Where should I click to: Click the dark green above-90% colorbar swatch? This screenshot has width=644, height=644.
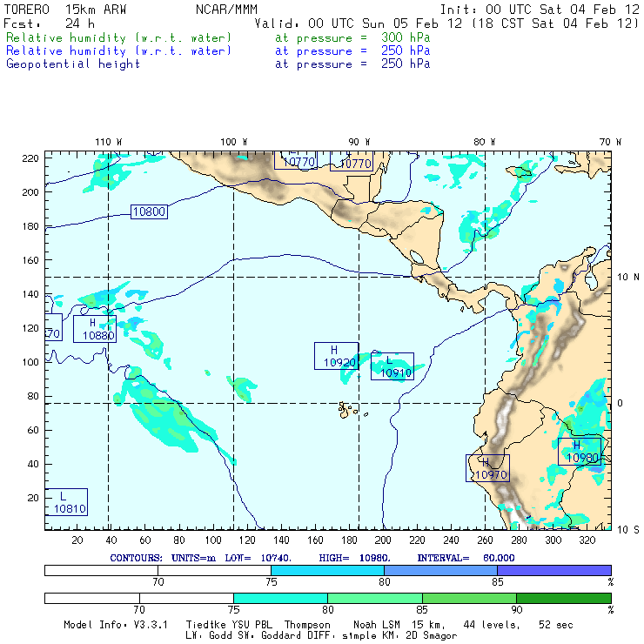tap(564, 598)
